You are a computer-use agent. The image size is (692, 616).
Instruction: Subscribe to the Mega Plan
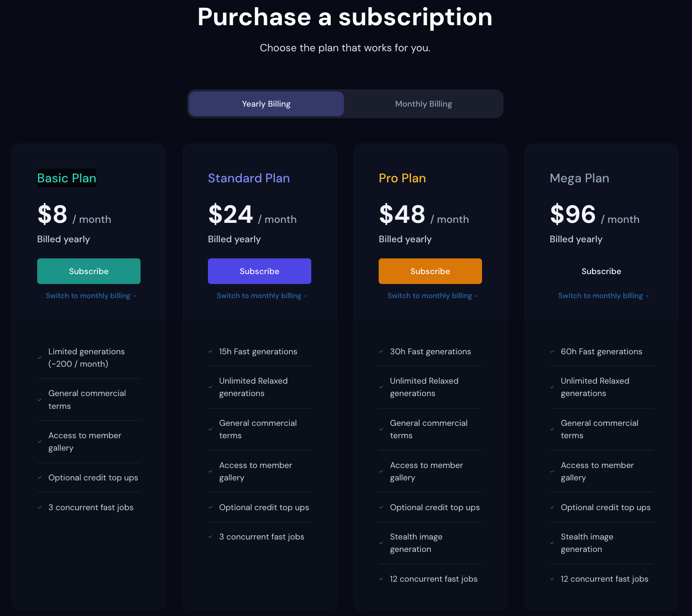601,271
